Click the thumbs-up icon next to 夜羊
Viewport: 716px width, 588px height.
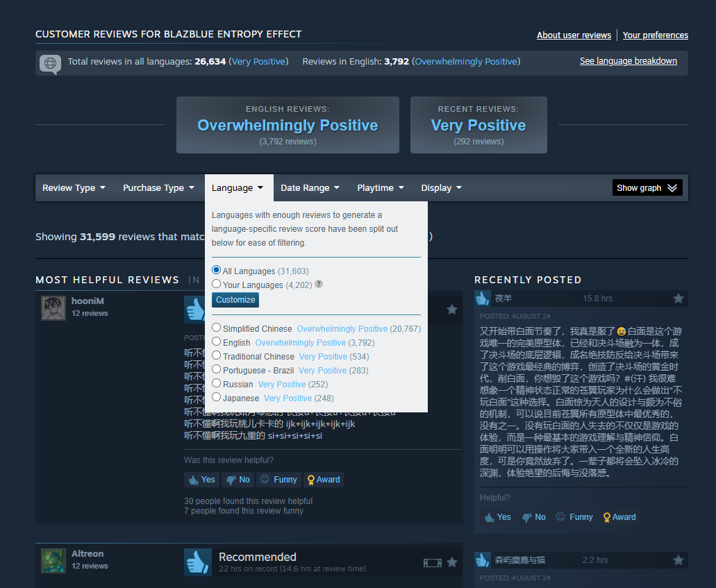[x=483, y=298]
